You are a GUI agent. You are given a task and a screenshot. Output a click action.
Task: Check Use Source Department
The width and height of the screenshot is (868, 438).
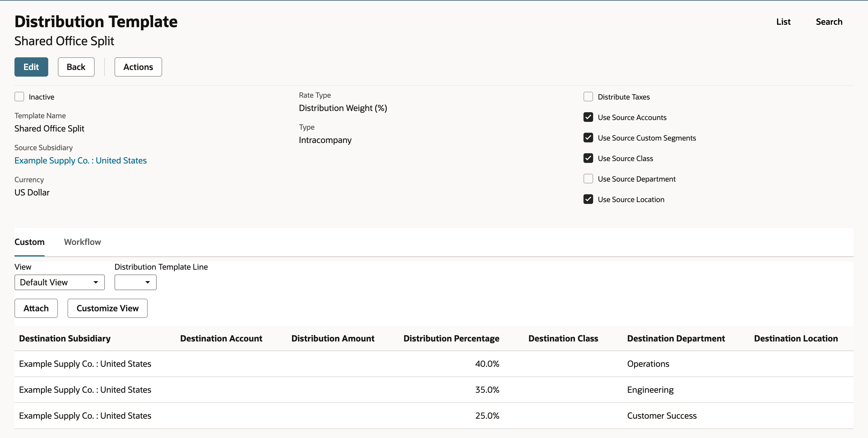(588, 179)
